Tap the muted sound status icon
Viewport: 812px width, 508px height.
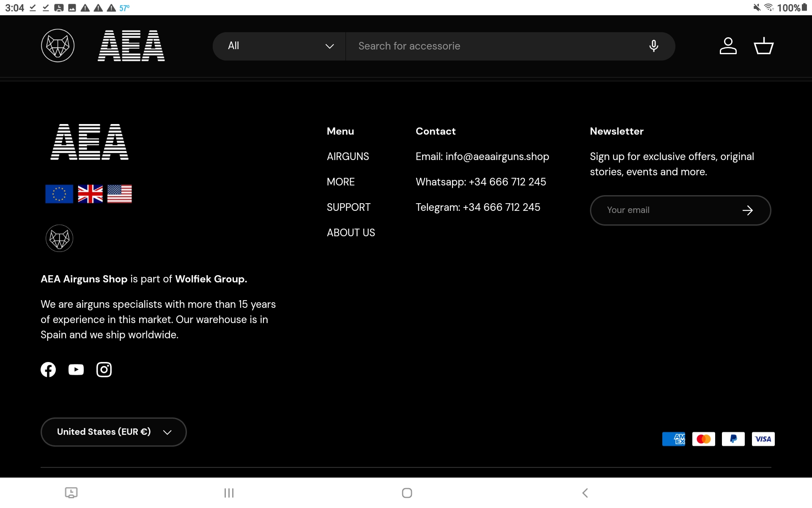click(757, 7)
